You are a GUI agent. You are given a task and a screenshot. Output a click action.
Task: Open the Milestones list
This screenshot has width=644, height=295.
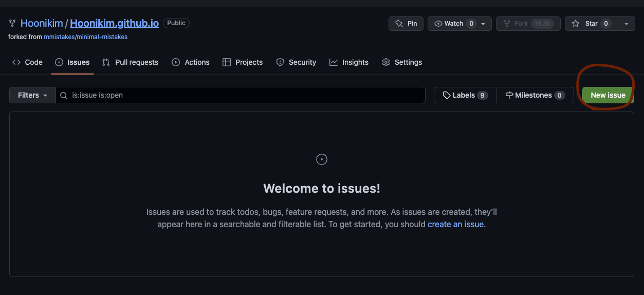535,95
